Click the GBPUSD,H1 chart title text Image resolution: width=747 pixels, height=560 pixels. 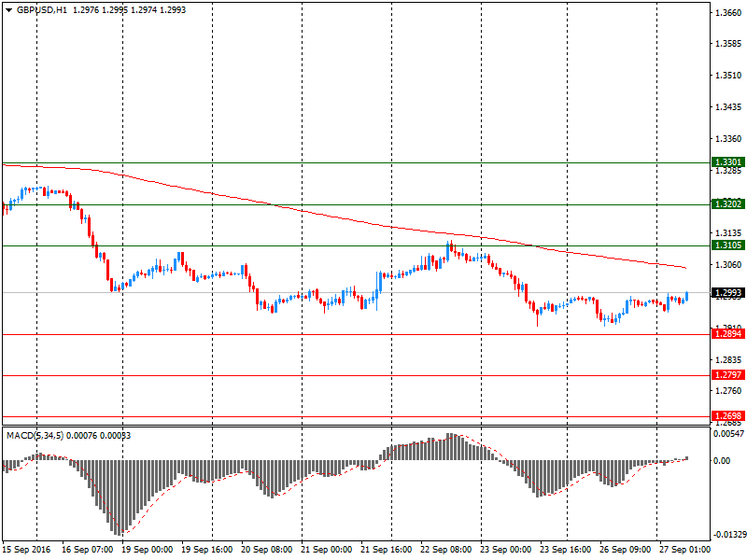(x=42, y=10)
